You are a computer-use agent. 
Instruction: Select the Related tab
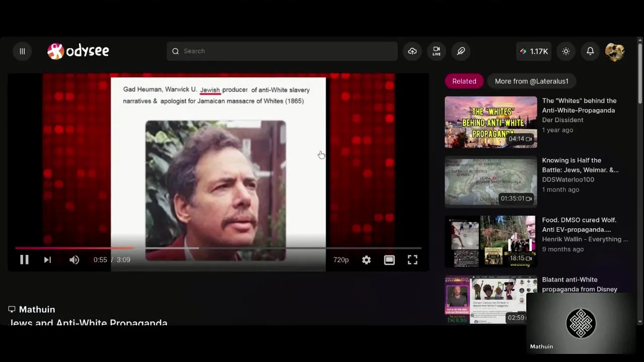pyautogui.click(x=464, y=81)
